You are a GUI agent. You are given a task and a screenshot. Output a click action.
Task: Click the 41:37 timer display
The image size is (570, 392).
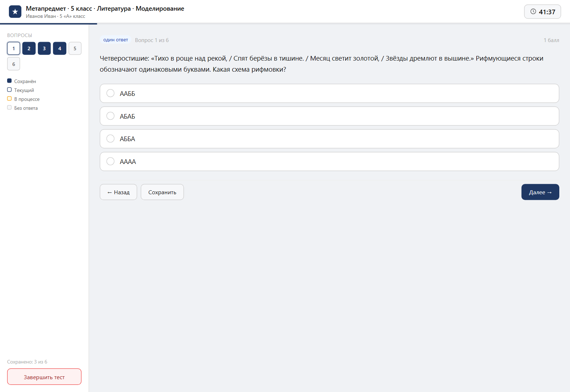543,12
